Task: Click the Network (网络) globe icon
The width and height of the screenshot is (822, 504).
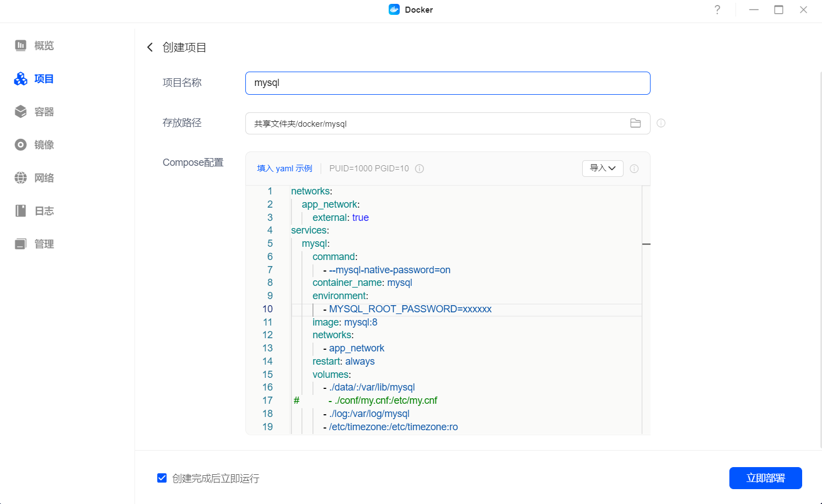Action: [x=20, y=178]
